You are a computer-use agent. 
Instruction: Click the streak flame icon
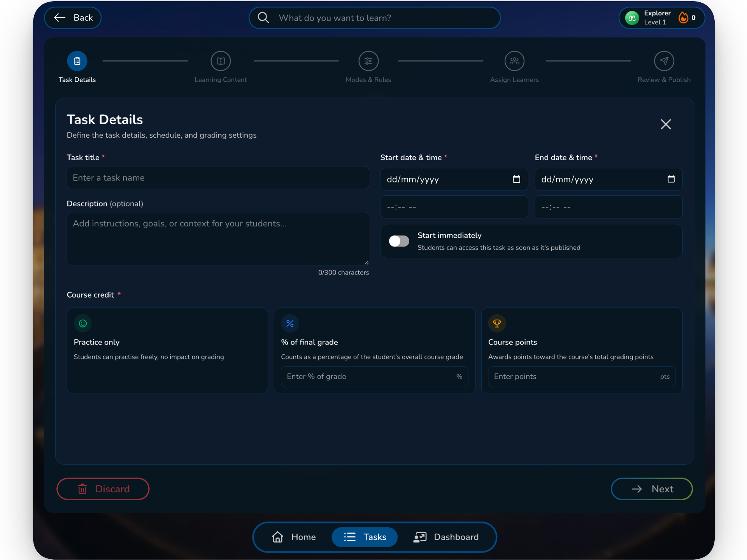click(683, 17)
